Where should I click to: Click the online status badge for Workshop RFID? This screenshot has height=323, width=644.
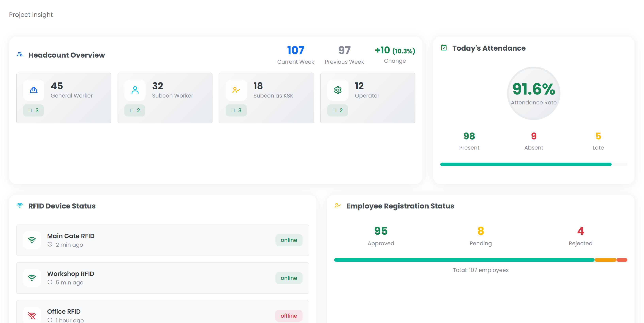(289, 278)
